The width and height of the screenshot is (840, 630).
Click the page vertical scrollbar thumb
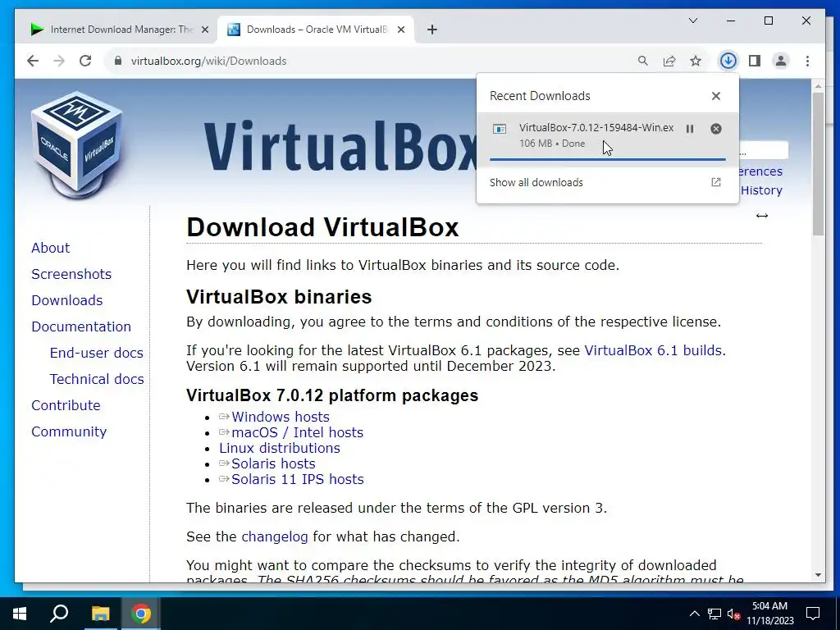tap(818, 164)
